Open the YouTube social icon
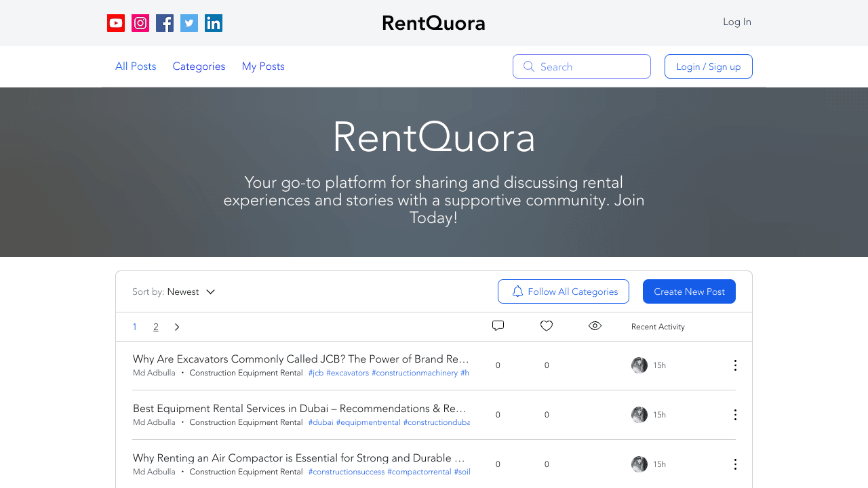 [115, 22]
